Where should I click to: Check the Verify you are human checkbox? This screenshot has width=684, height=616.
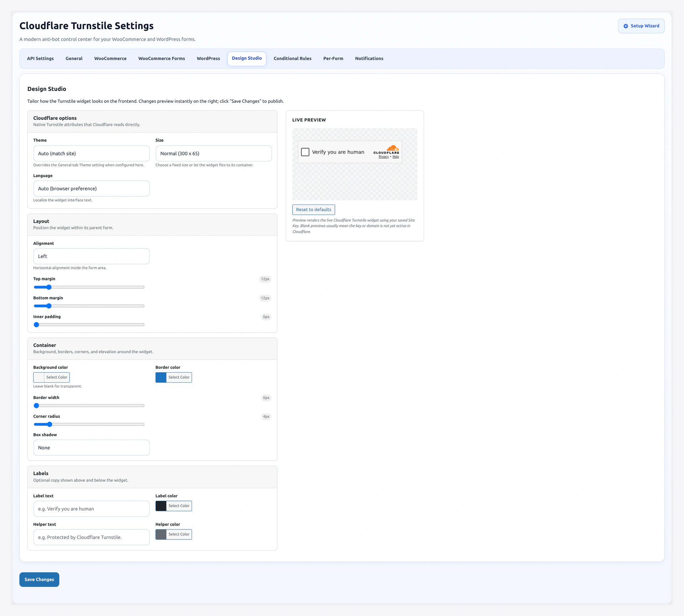[305, 152]
